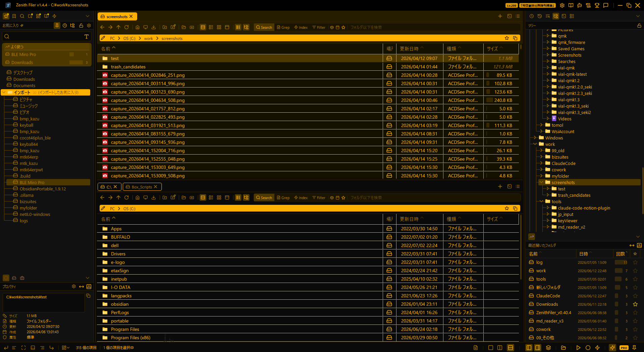Go Home in the screenshots pane toolbar
Image resolution: width=644 pixels, height=352 pixels.
[x=138, y=27]
